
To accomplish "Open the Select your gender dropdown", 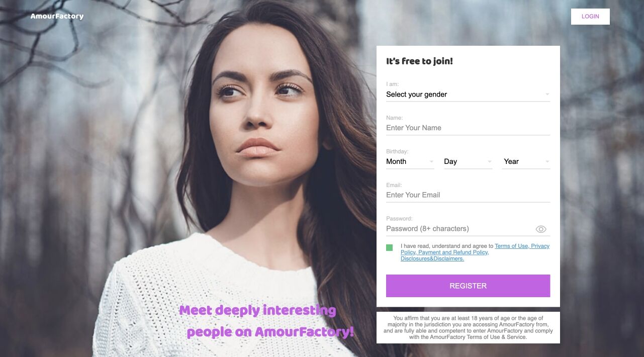I will 468,95.
